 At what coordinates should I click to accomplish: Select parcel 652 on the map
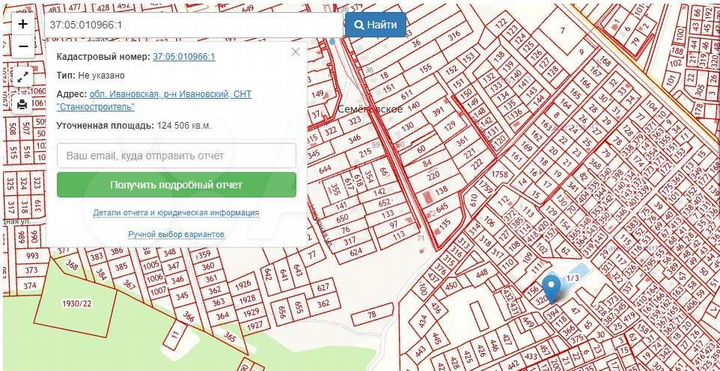point(383,202)
